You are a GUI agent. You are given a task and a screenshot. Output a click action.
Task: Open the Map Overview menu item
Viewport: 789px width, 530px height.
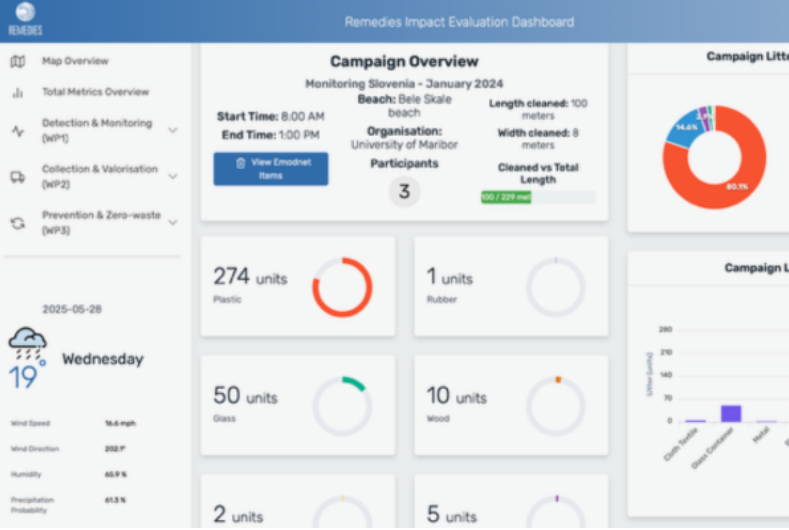click(x=75, y=62)
